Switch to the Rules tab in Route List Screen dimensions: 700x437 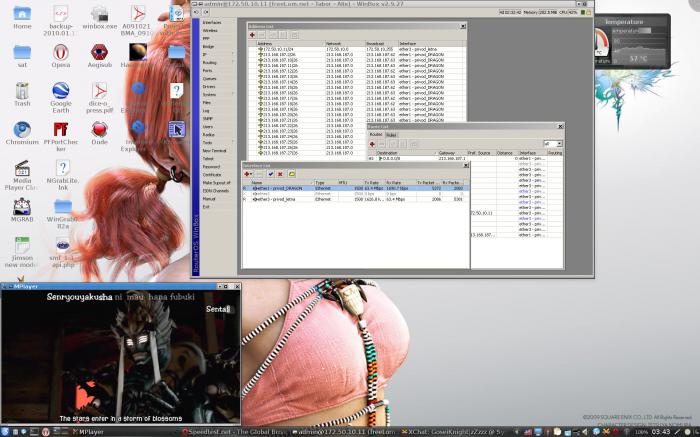coord(391,134)
